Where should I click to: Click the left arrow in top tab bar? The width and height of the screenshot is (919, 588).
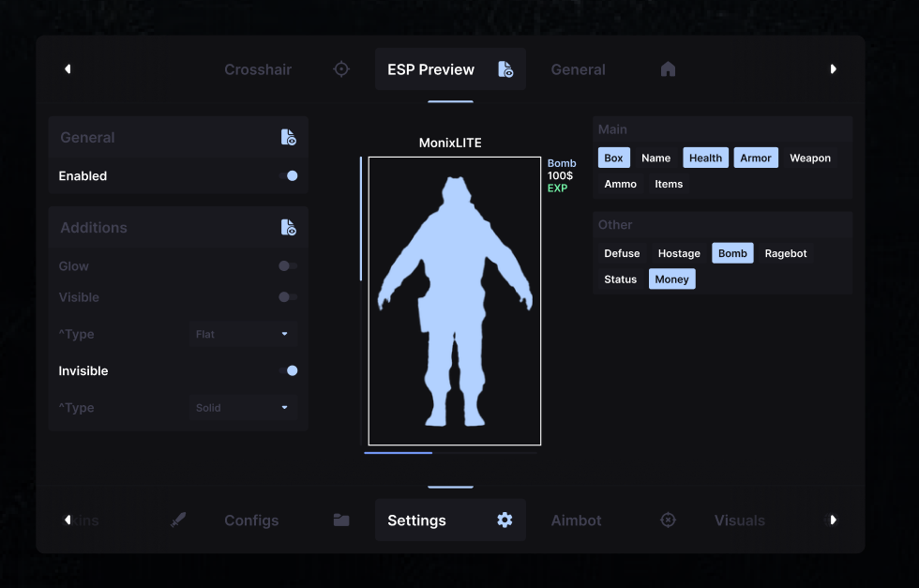(x=68, y=69)
